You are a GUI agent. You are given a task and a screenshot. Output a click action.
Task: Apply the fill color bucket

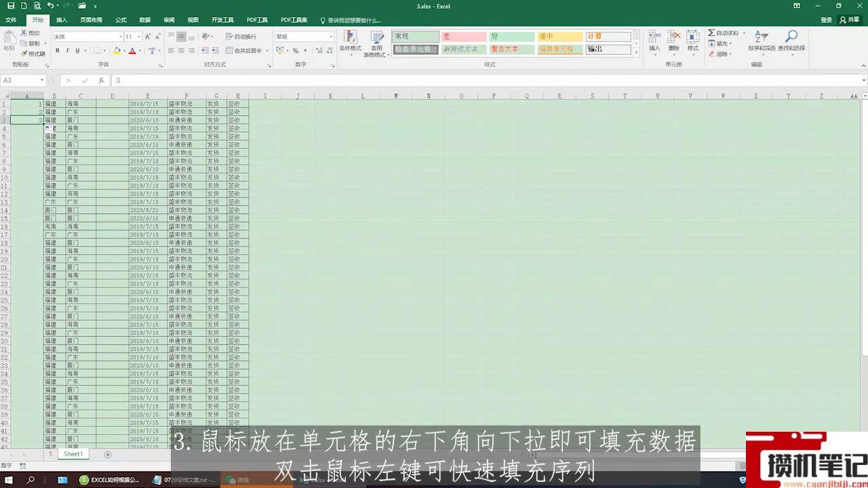[x=117, y=51]
